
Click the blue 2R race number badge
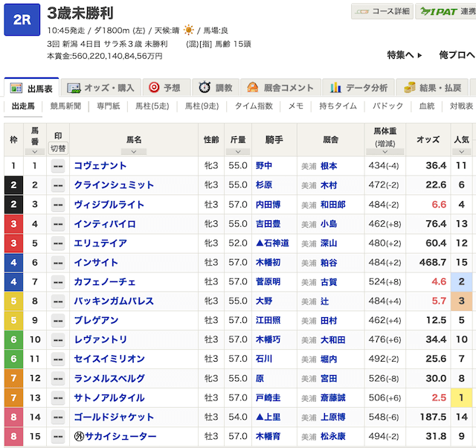click(22, 19)
